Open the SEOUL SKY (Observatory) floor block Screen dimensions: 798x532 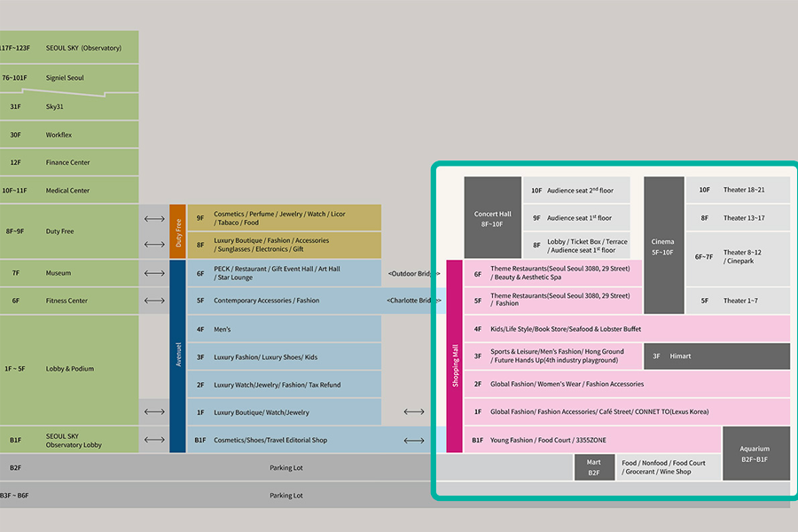(69, 48)
